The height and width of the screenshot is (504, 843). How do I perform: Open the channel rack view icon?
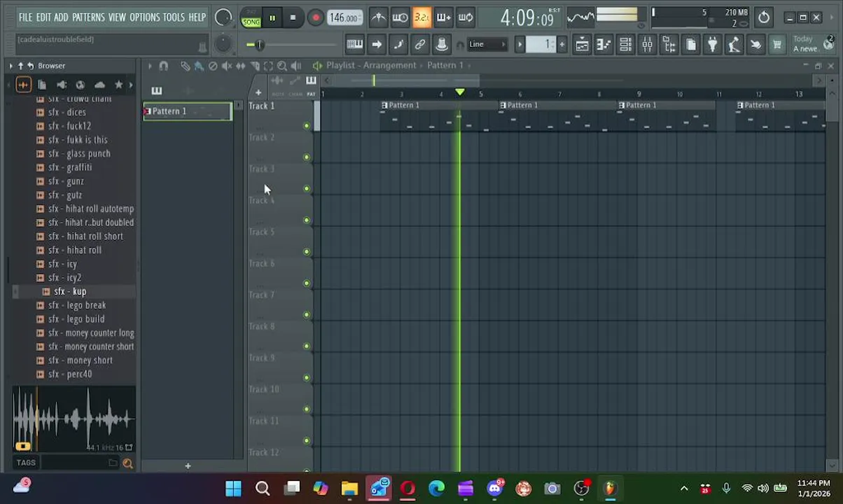point(625,45)
